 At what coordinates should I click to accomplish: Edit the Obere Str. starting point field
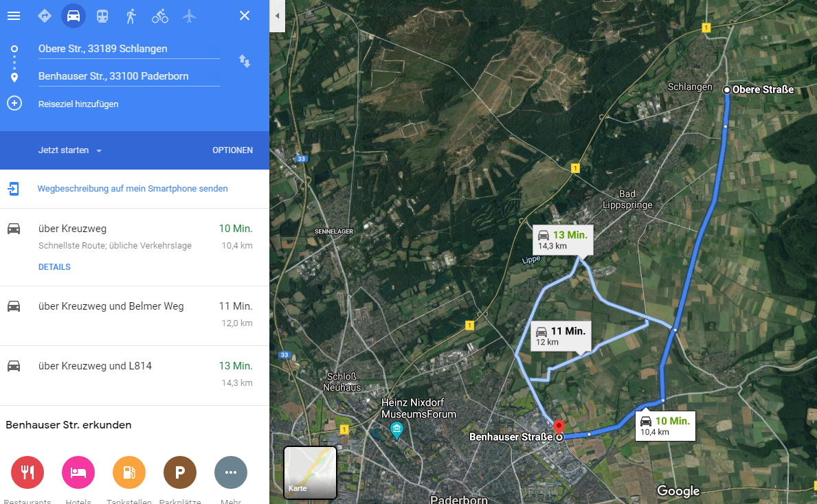[128, 49]
